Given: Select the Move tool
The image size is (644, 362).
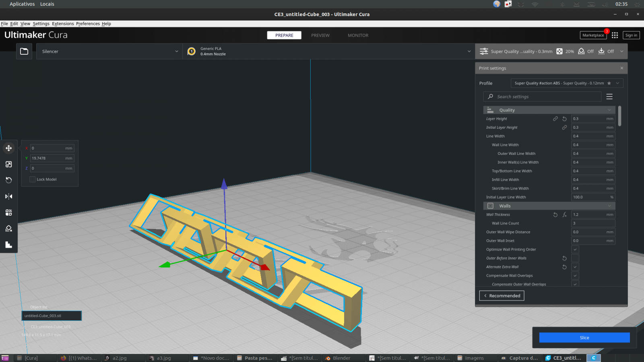Looking at the screenshot, I should (x=8, y=148).
